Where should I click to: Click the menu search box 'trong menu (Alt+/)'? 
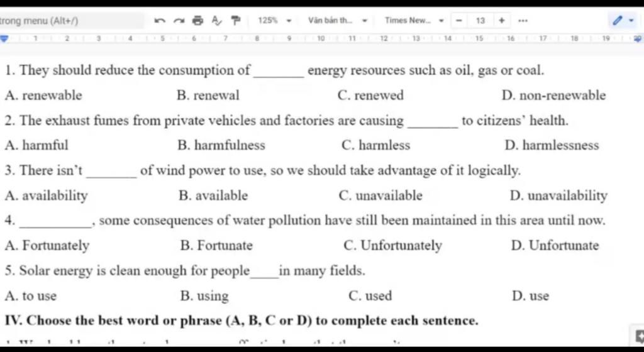click(x=72, y=21)
